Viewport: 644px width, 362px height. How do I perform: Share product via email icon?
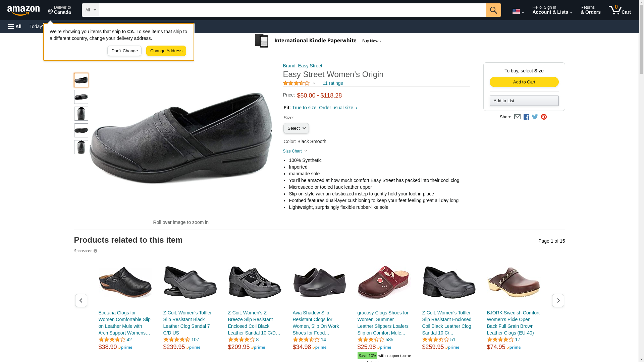tap(517, 117)
